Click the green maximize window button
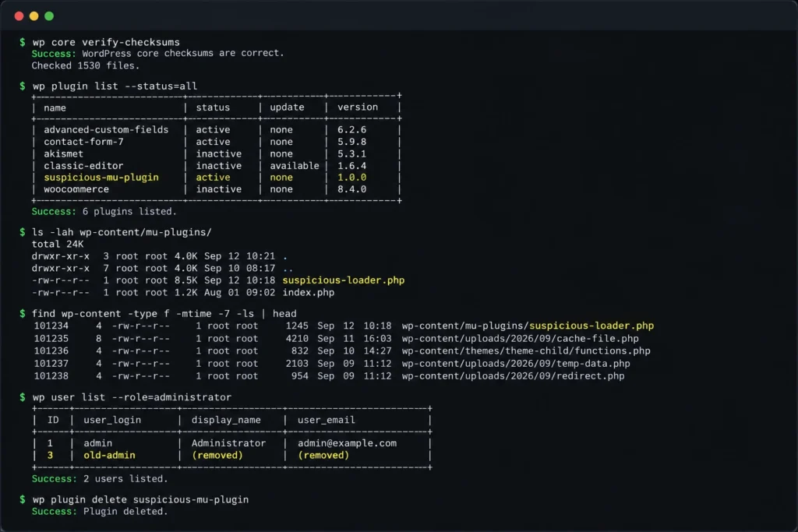Image resolution: width=798 pixels, height=532 pixels. click(x=49, y=16)
